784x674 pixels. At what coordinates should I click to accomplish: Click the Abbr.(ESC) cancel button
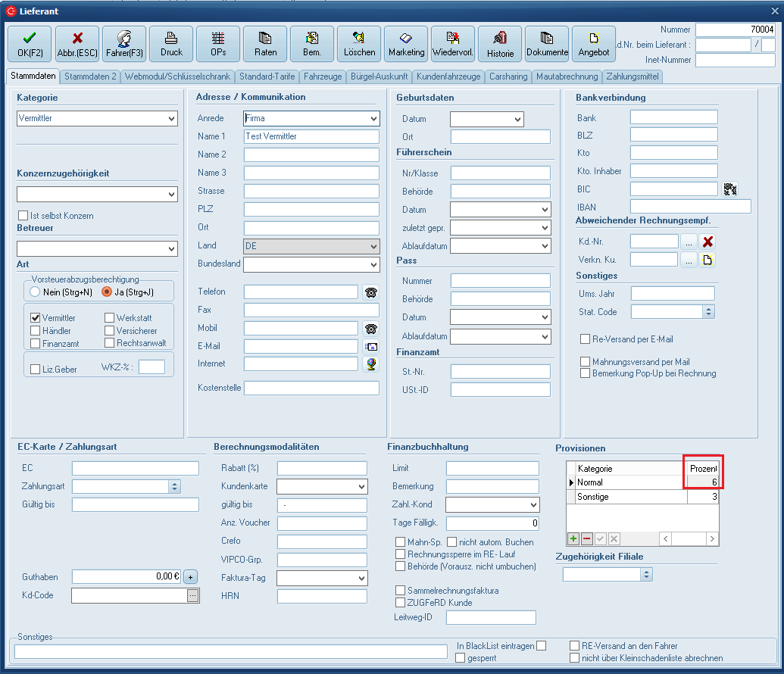click(x=77, y=44)
